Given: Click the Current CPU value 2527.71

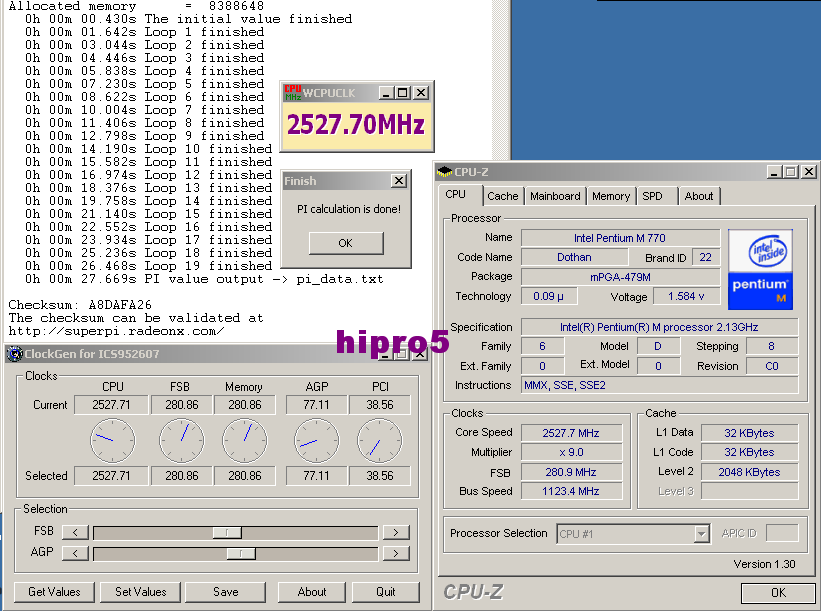Looking at the screenshot, I should tap(111, 405).
